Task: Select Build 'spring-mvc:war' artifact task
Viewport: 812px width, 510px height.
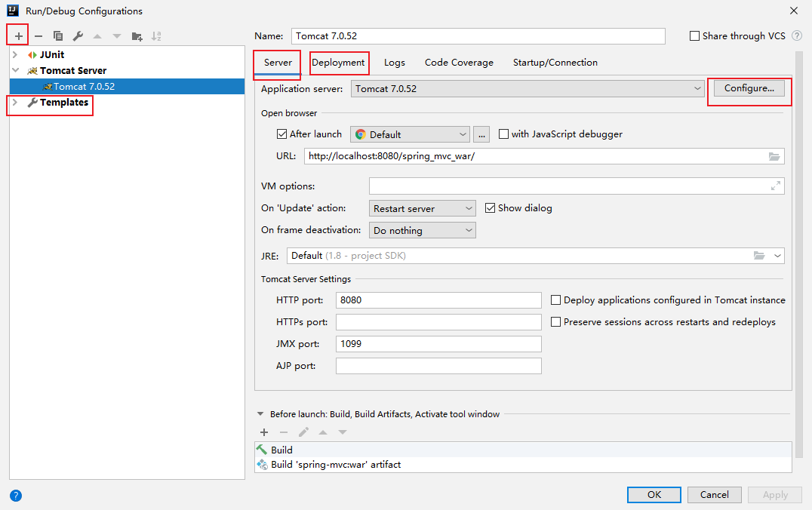Action: 523,465
